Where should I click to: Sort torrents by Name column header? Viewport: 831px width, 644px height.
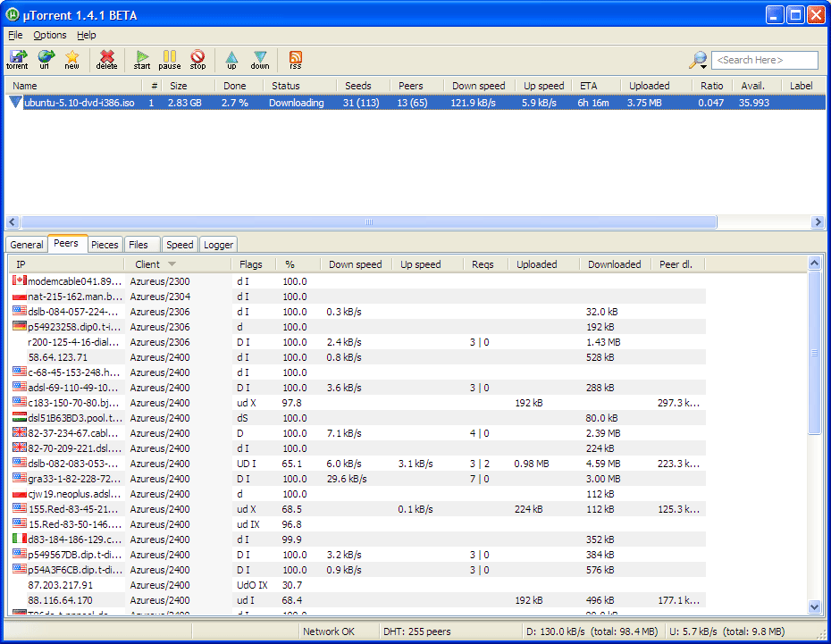(73, 86)
